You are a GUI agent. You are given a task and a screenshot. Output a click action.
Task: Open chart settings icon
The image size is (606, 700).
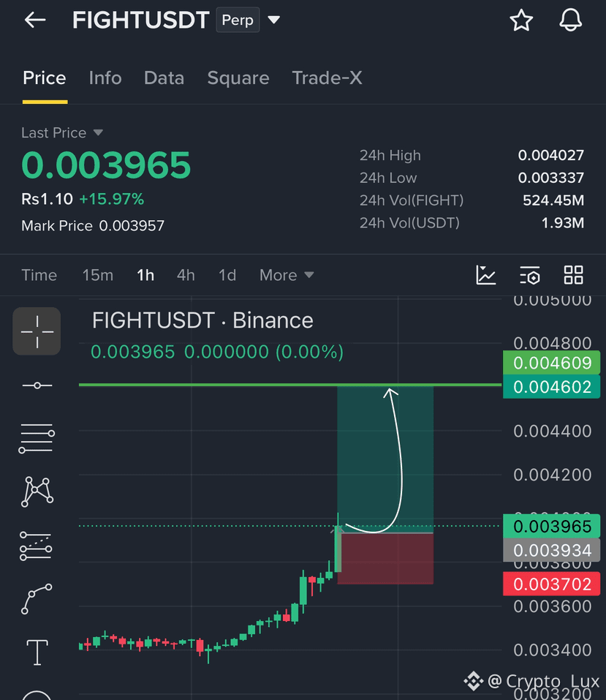click(530, 274)
